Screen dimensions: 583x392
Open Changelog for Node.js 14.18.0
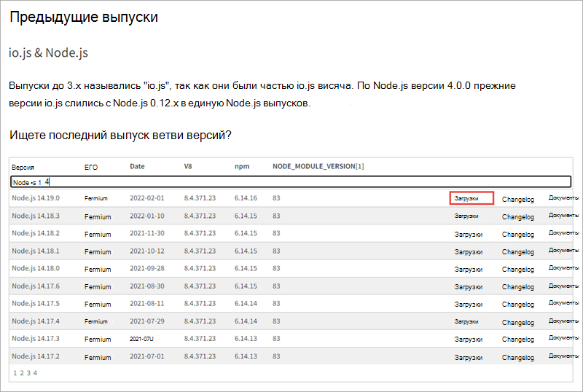(x=518, y=270)
